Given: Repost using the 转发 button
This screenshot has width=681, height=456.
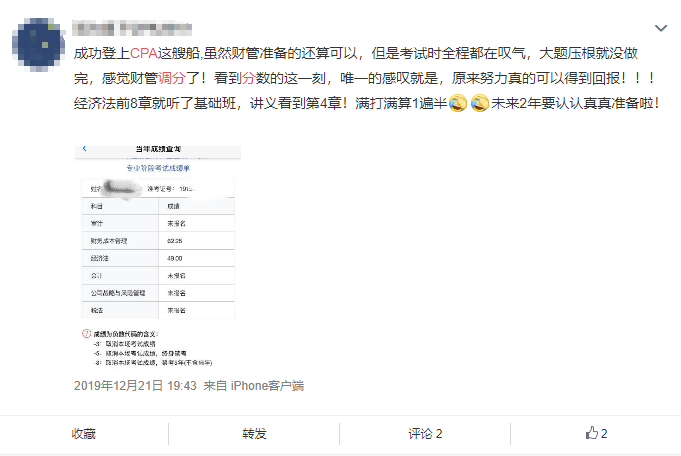Looking at the screenshot, I should coord(254,433).
